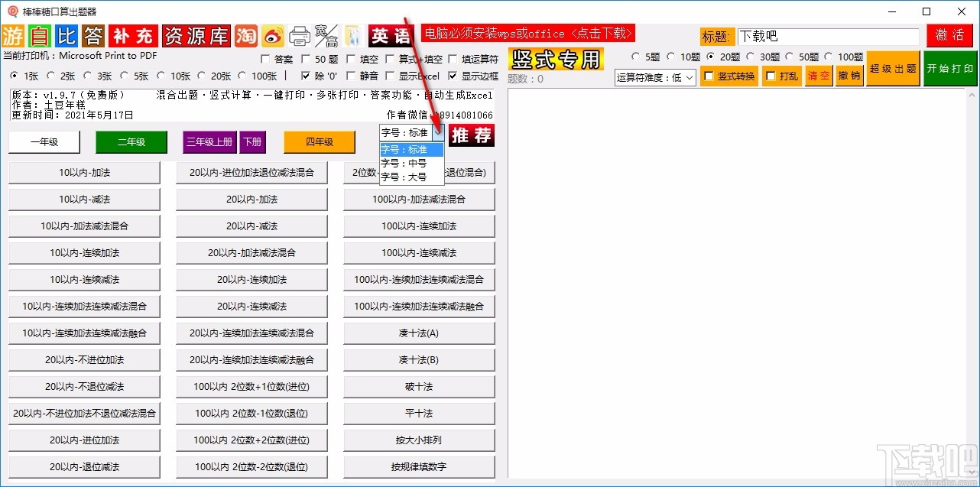Click the 英语 (English) icon

tap(389, 35)
